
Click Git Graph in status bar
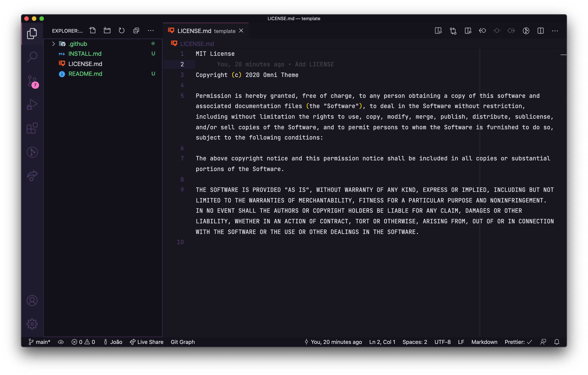coord(182,342)
